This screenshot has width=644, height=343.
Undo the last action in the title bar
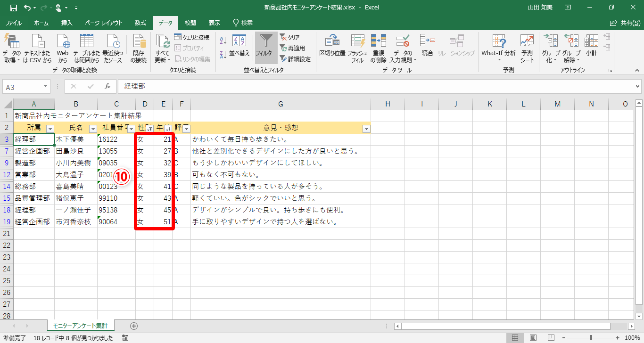pyautogui.click(x=27, y=8)
